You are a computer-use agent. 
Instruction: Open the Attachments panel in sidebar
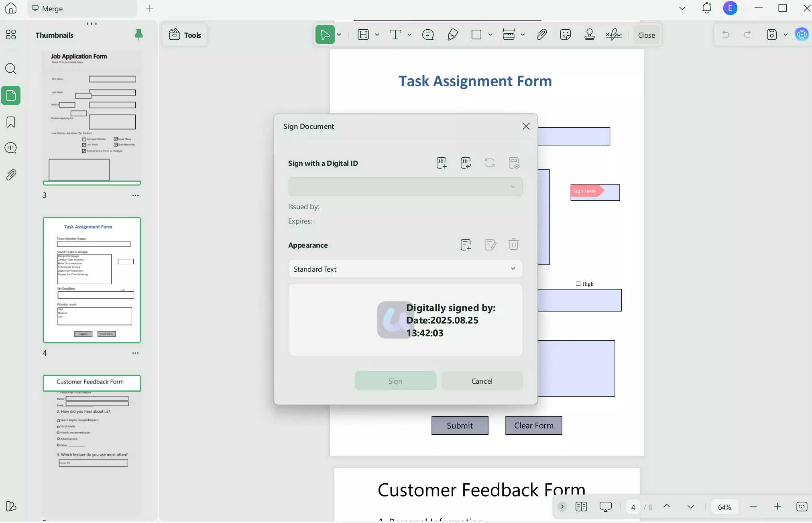pos(11,175)
